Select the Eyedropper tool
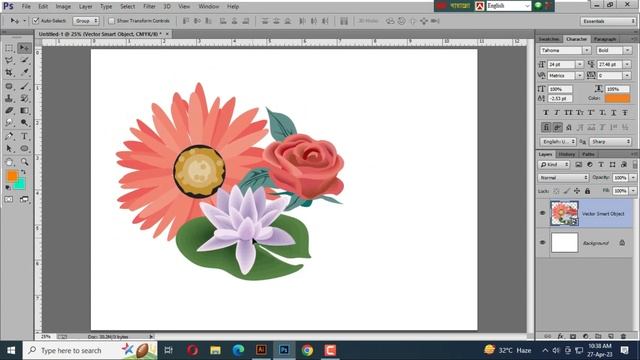 (x=24, y=73)
